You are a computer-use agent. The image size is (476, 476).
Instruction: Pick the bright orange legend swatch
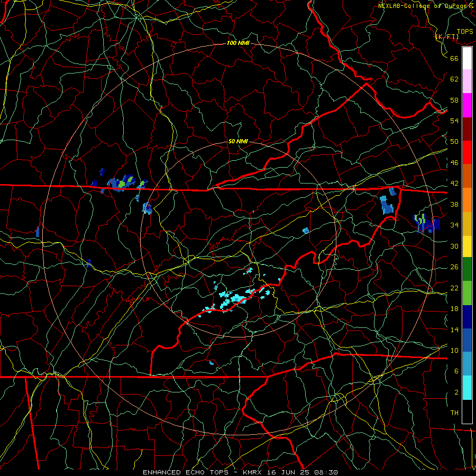coord(467,199)
